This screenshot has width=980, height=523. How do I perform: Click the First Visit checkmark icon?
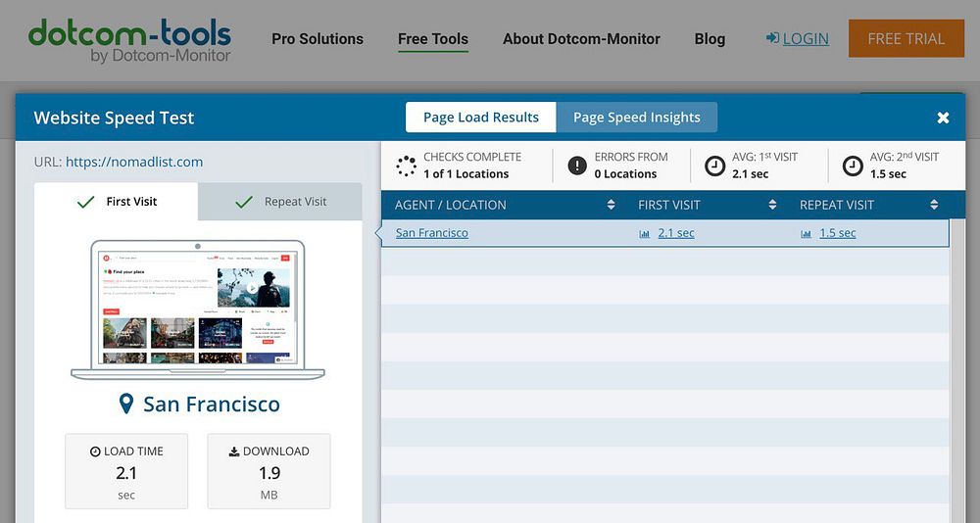85,202
